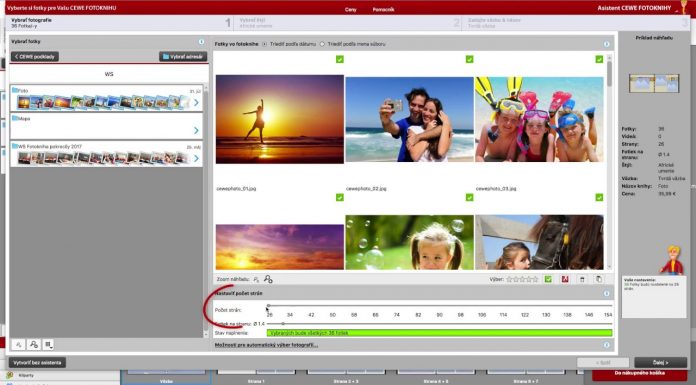Click Počet strán slider handle
The width and height of the screenshot is (696, 385).
(x=268, y=306)
